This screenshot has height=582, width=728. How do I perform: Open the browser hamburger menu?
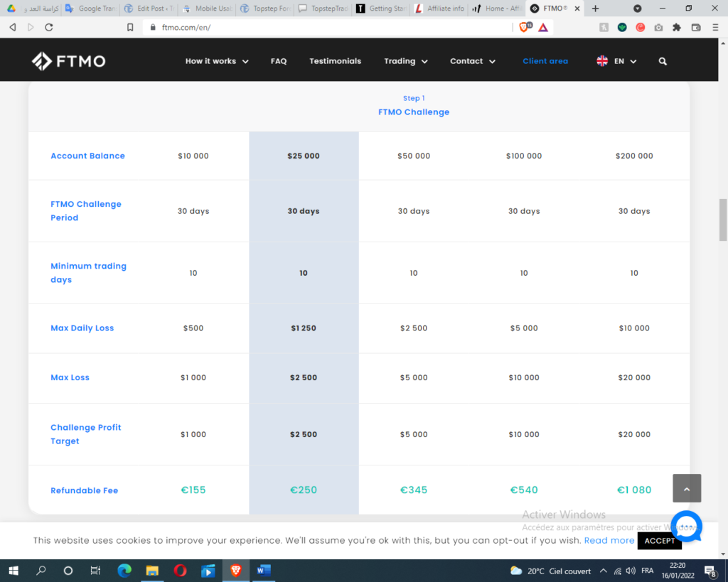click(715, 28)
